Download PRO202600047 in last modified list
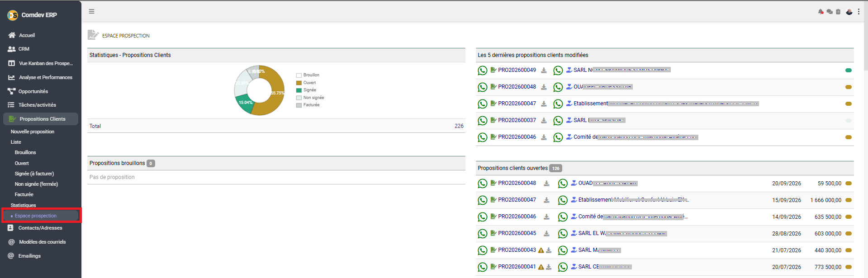This screenshot has width=868, height=278. coord(544,104)
